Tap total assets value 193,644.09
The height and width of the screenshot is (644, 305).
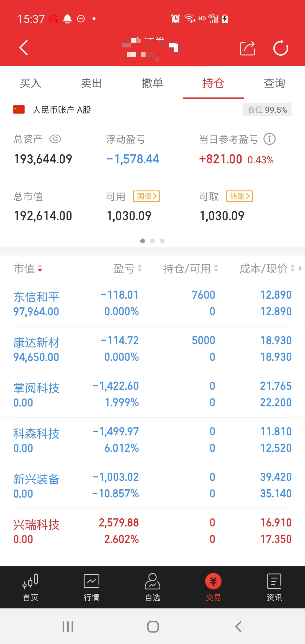43,159
